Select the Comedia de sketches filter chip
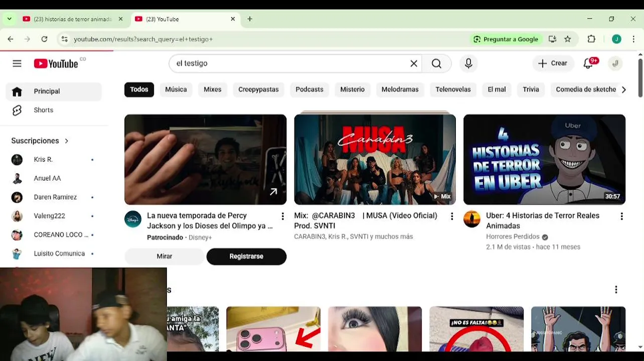Viewport: 644px width, 361px height. click(585, 90)
